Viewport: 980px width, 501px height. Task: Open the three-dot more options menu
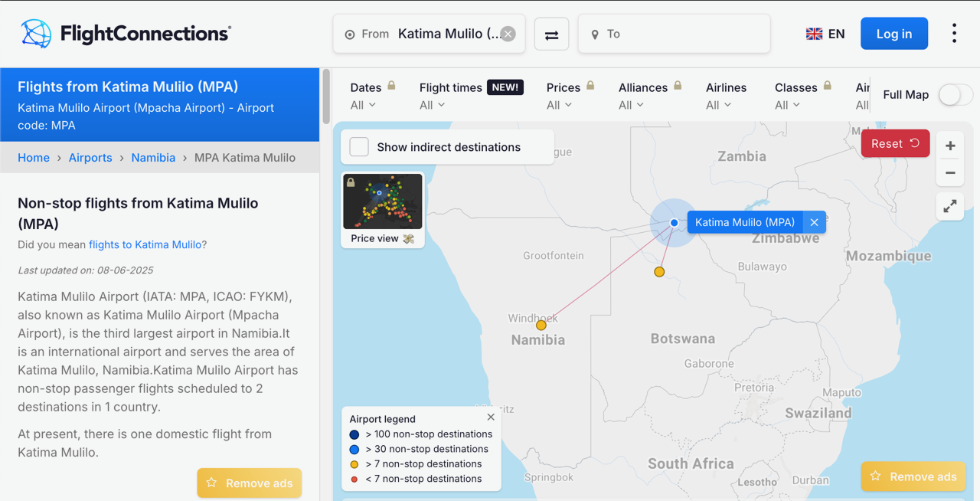pyautogui.click(x=954, y=33)
